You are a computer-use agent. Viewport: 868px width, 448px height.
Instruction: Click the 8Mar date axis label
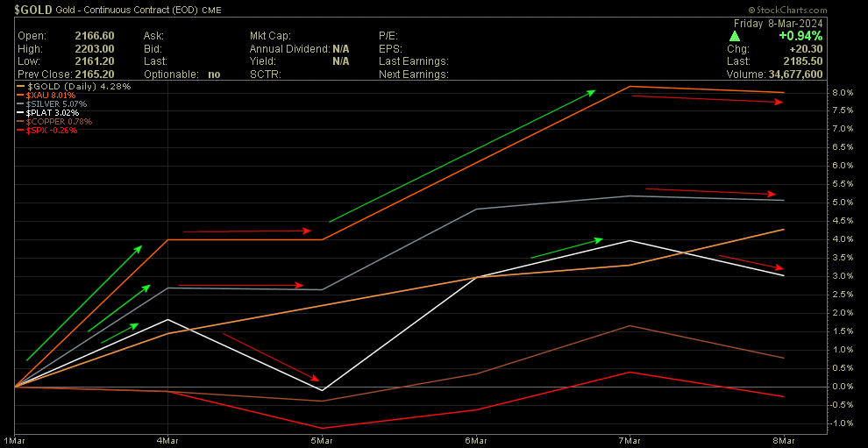point(785,440)
